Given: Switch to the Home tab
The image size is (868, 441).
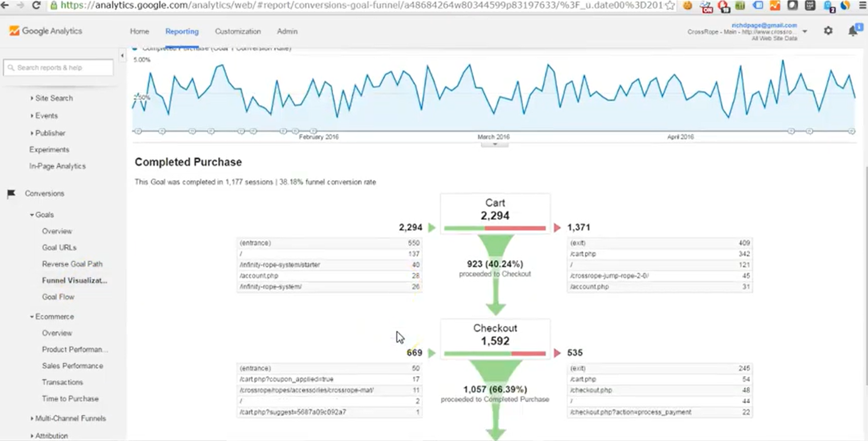Looking at the screenshot, I should click(139, 31).
